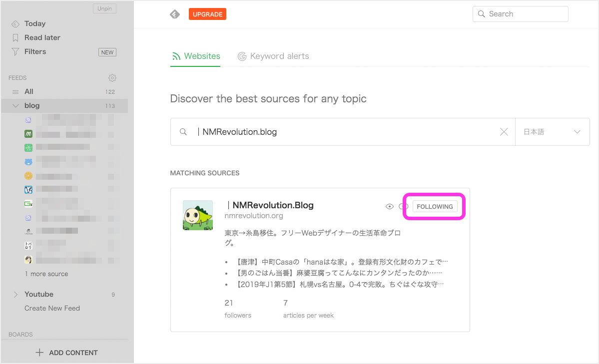Clear the NMRevolution.blog search query

pos(504,132)
